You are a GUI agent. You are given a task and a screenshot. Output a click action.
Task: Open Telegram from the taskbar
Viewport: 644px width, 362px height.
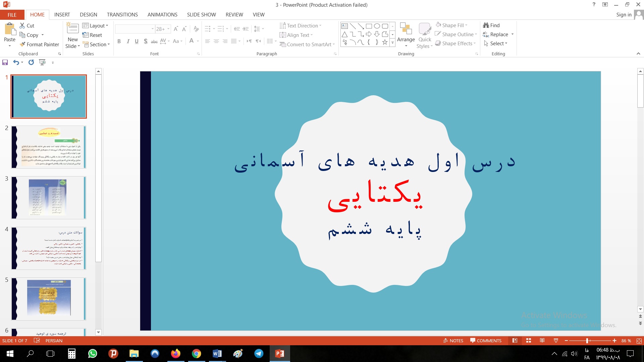259,354
